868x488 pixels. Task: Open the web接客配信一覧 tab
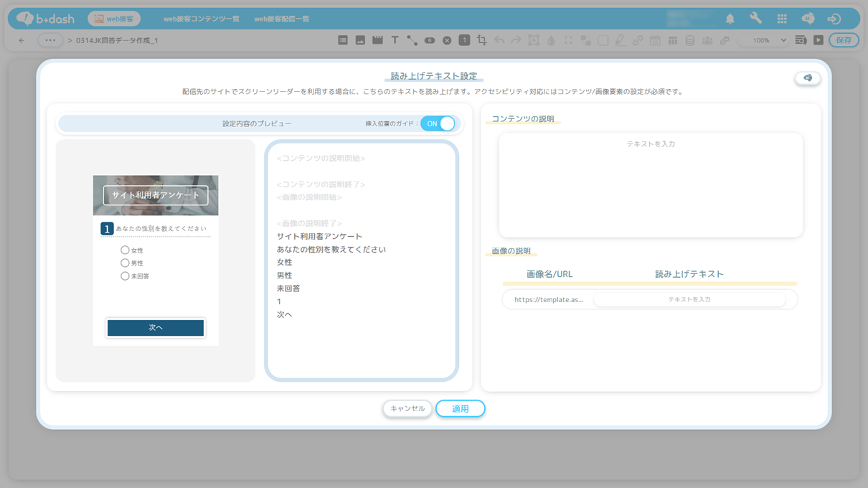(282, 19)
